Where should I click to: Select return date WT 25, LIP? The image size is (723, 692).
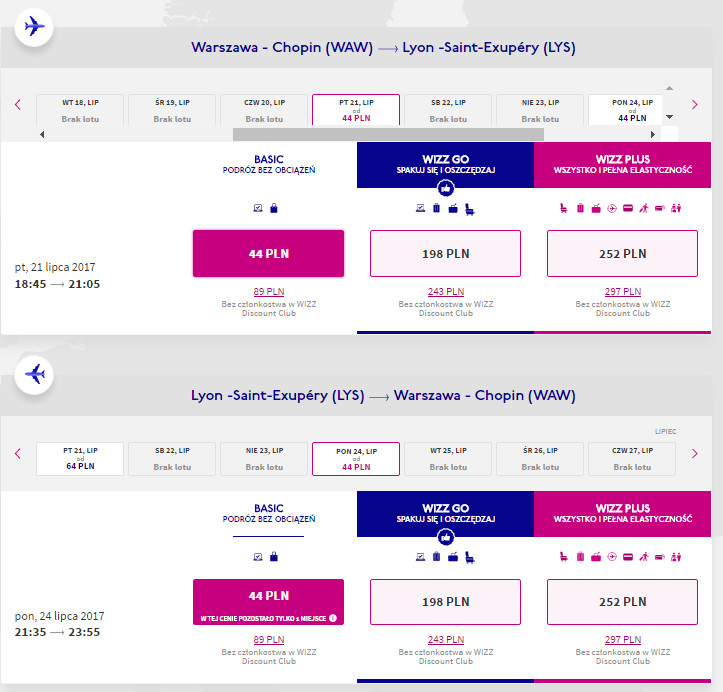[448, 459]
